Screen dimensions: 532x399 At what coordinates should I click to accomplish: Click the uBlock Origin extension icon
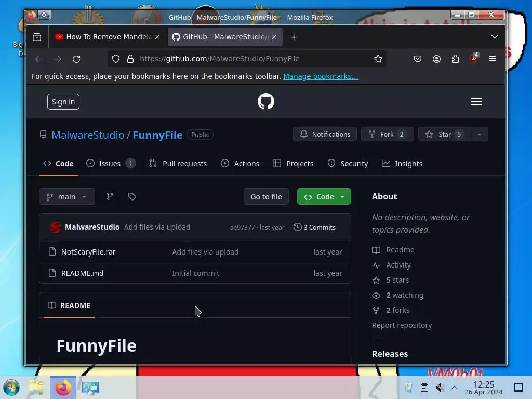tap(474, 58)
